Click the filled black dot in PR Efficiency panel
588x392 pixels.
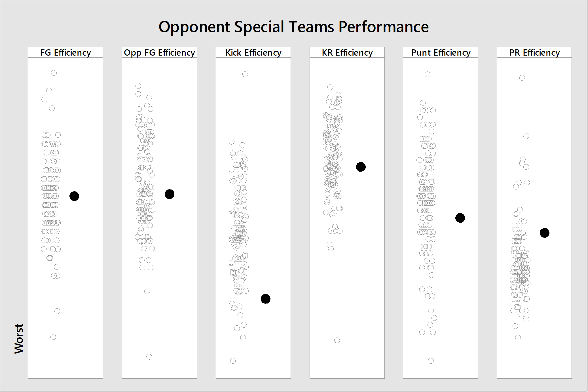point(545,233)
